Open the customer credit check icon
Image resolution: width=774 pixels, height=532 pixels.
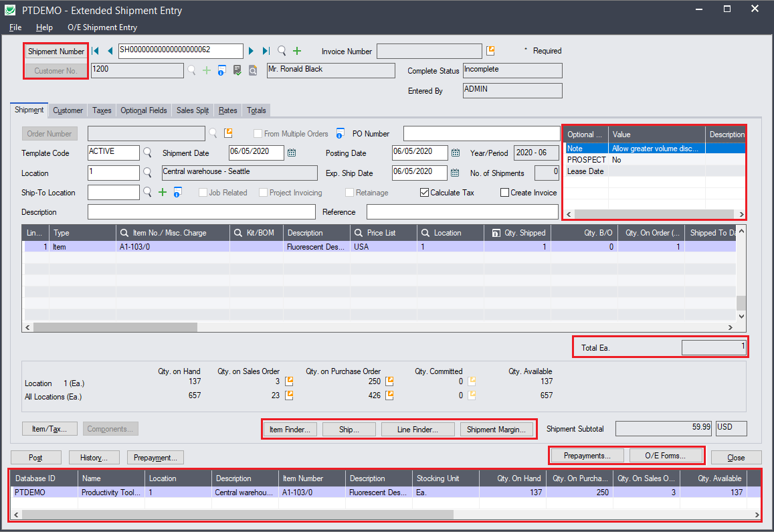(x=237, y=71)
